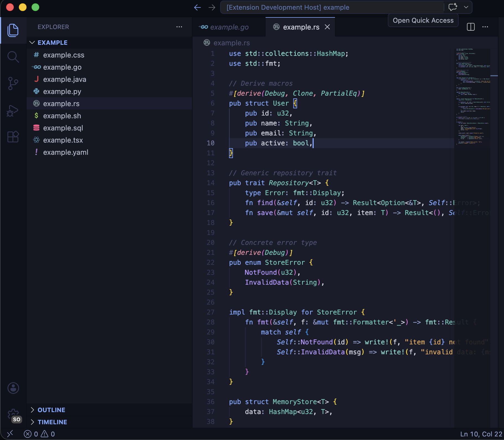Go forward with the right arrow

[212, 7]
